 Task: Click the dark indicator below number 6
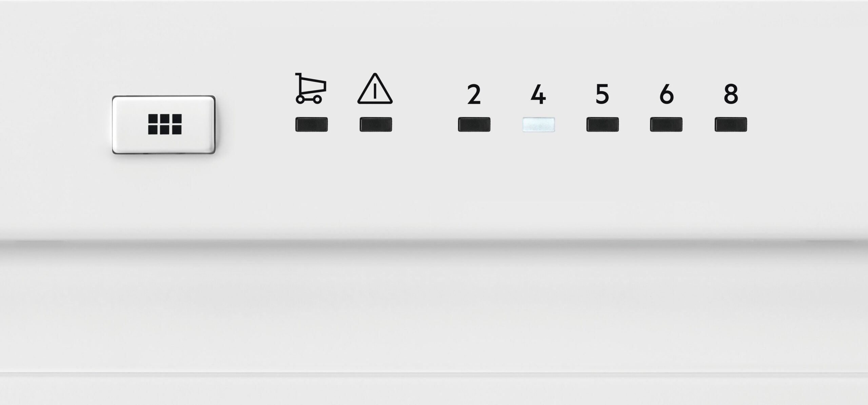pos(666,125)
